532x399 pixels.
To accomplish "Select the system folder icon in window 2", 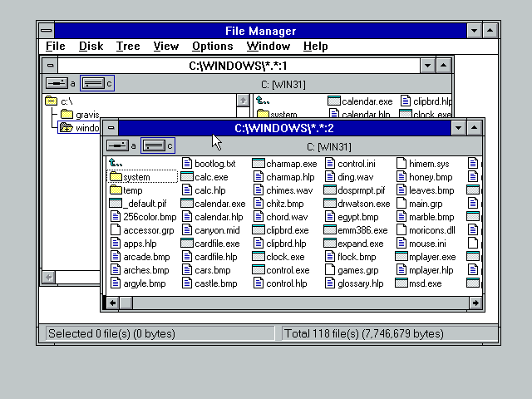I will pyautogui.click(x=116, y=177).
